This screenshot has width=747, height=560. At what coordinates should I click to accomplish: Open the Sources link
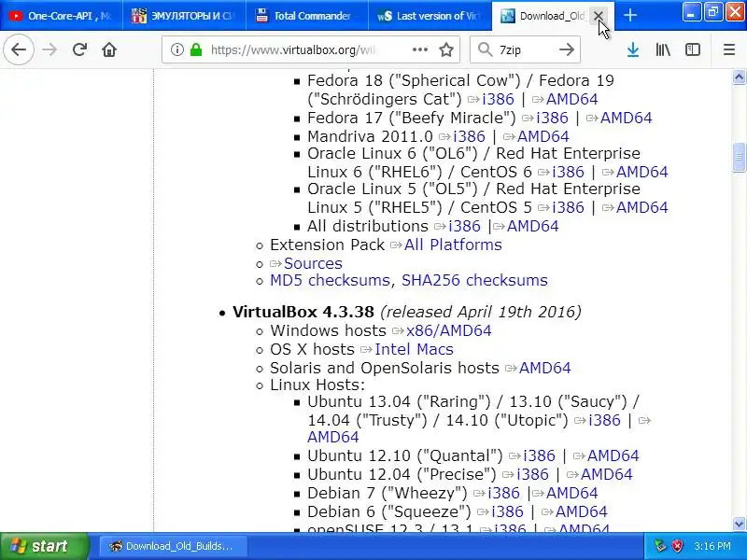pos(313,264)
